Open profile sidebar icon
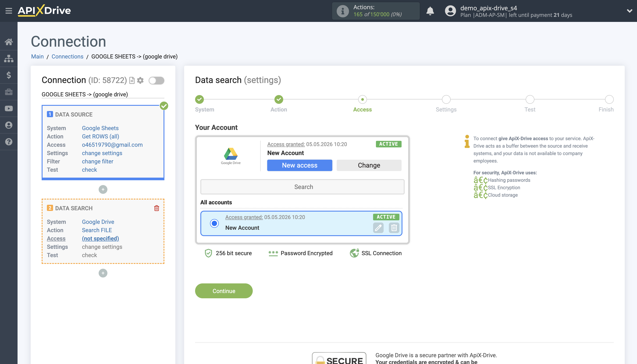This screenshot has height=364, width=637. (9, 125)
